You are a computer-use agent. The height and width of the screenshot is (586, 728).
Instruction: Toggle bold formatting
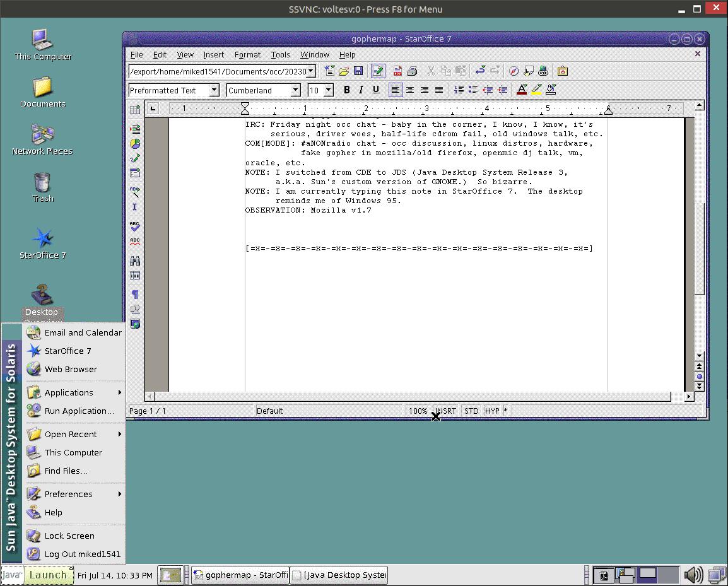point(346,90)
